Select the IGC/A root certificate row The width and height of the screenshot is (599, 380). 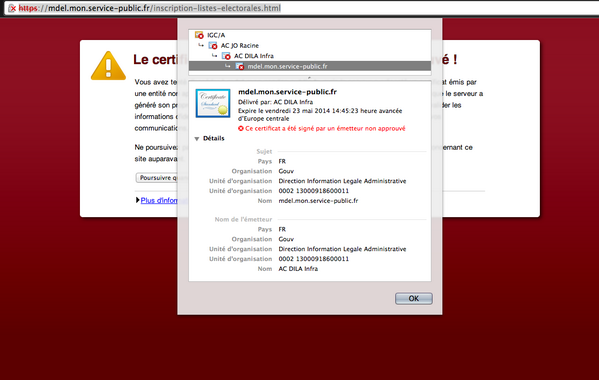[310, 35]
